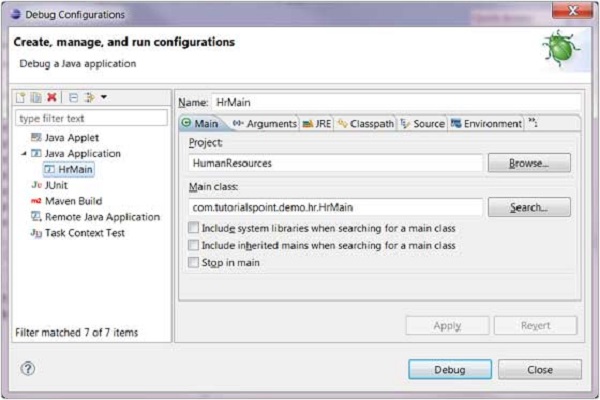Create a new launch configuration

(21, 98)
